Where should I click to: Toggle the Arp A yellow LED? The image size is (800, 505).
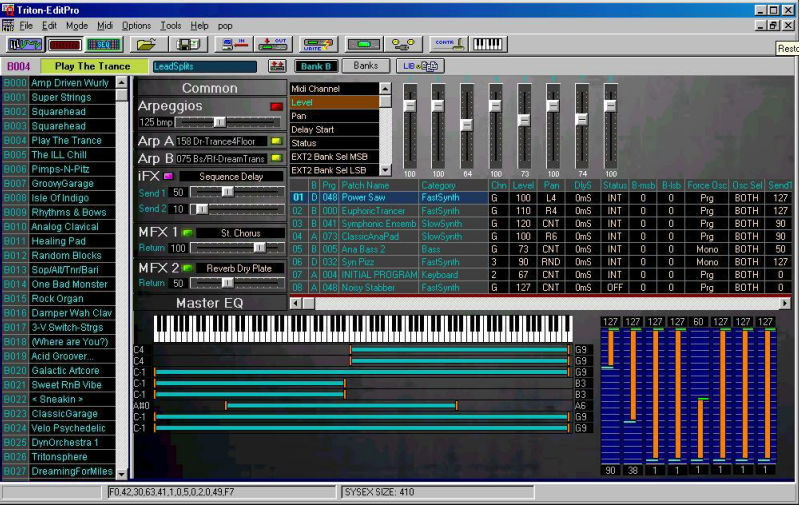(x=276, y=142)
